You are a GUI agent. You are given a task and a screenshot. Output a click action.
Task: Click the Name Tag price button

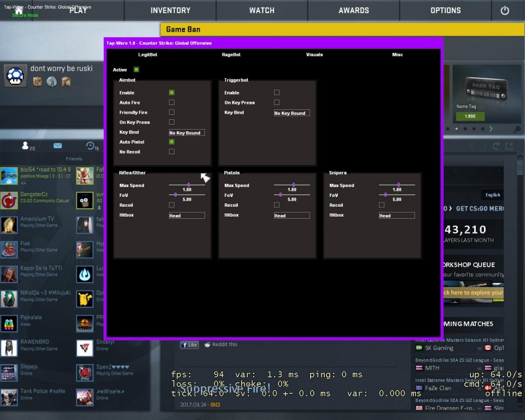(x=470, y=116)
